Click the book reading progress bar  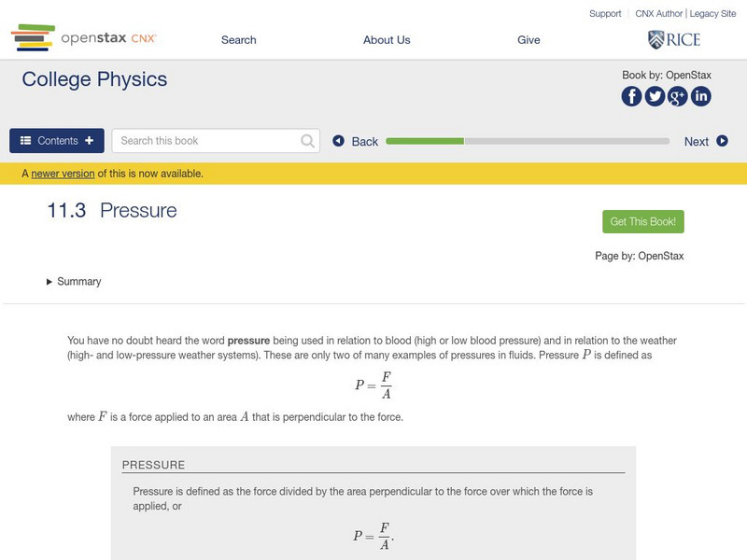tap(528, 141)
